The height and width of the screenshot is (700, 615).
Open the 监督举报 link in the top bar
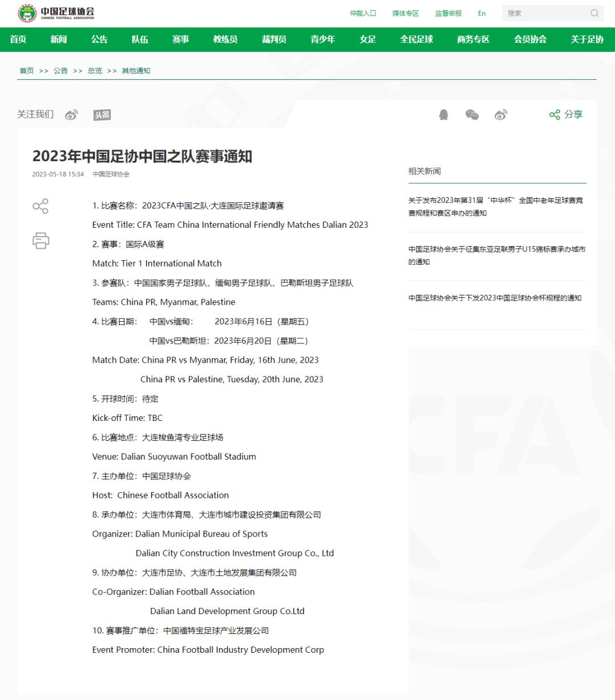pos(448,13)
